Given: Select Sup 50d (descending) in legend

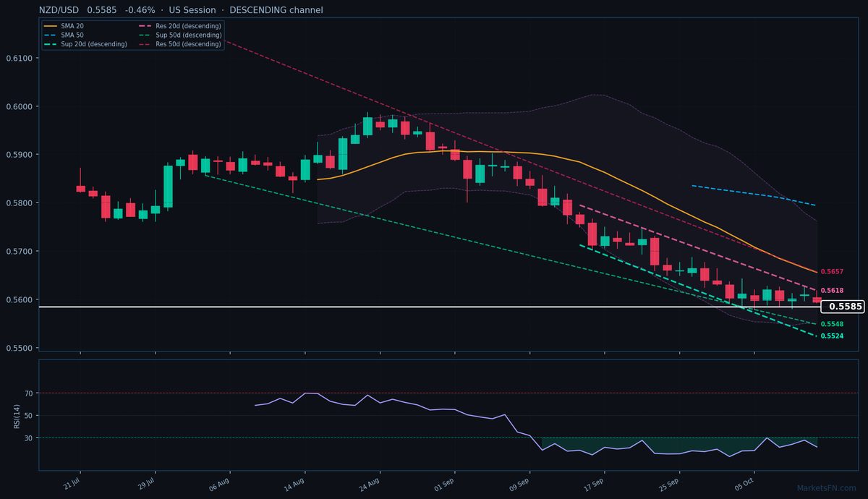Looking at the screenshot, I should point(179,35).
